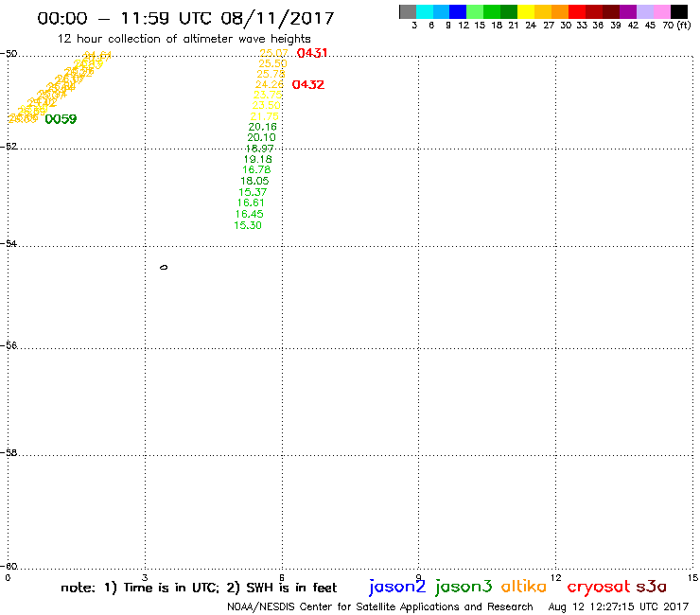Click the green jason3 satellite legend label
Viewport: 700px width, 615px height.
click(x=464, y=587)
